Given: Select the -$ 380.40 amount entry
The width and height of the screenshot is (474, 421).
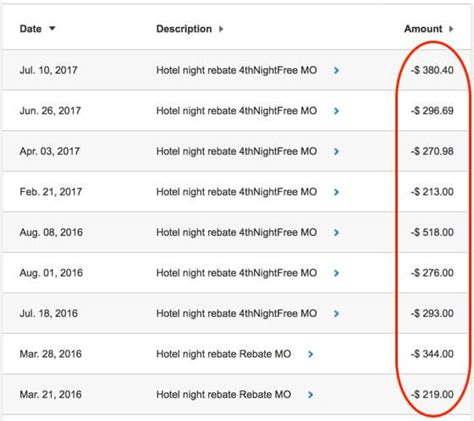Looking at the screenshot, I should pos(432,70).
